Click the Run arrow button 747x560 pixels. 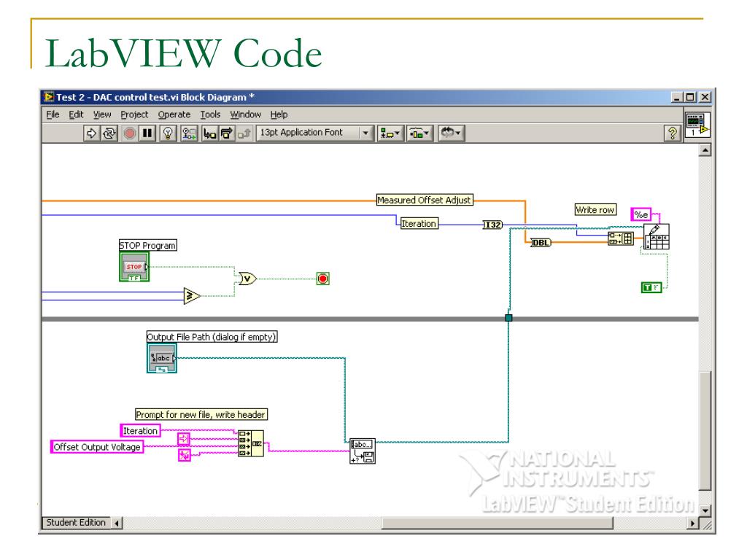[91, 133]
